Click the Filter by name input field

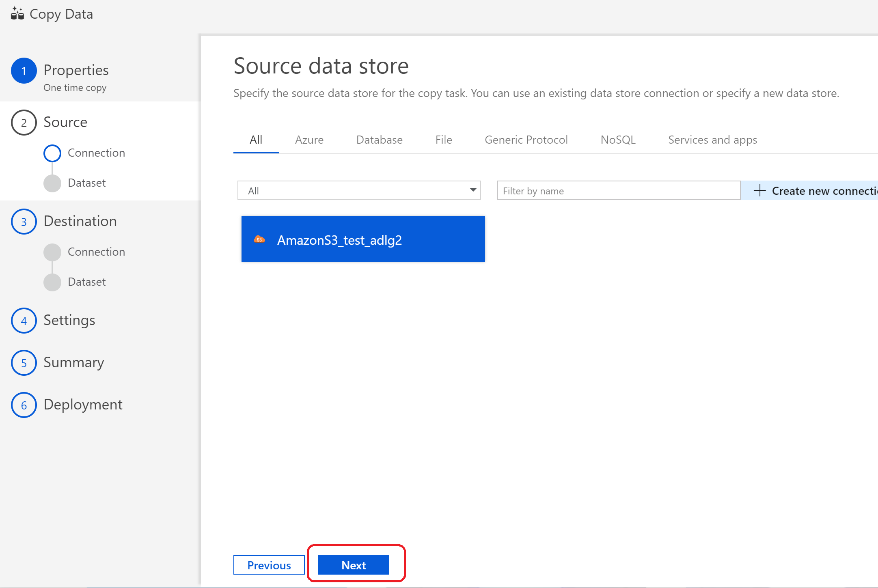tap(618, 190)
